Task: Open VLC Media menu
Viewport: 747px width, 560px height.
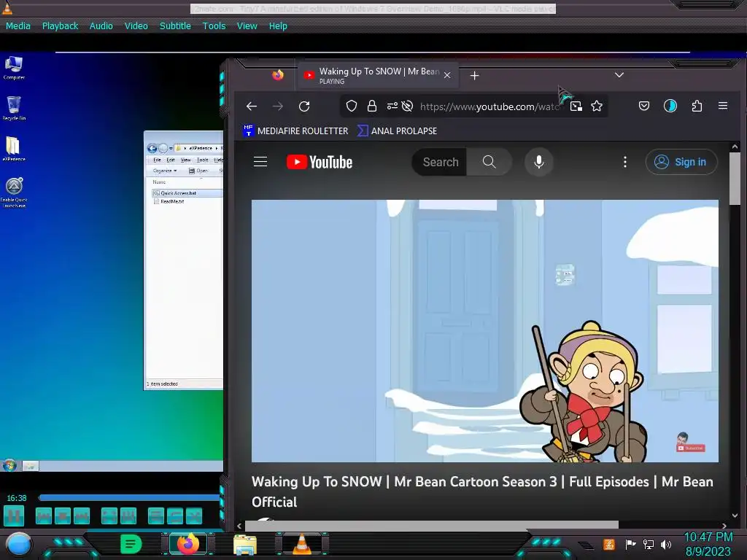Action: coord(18,26)
